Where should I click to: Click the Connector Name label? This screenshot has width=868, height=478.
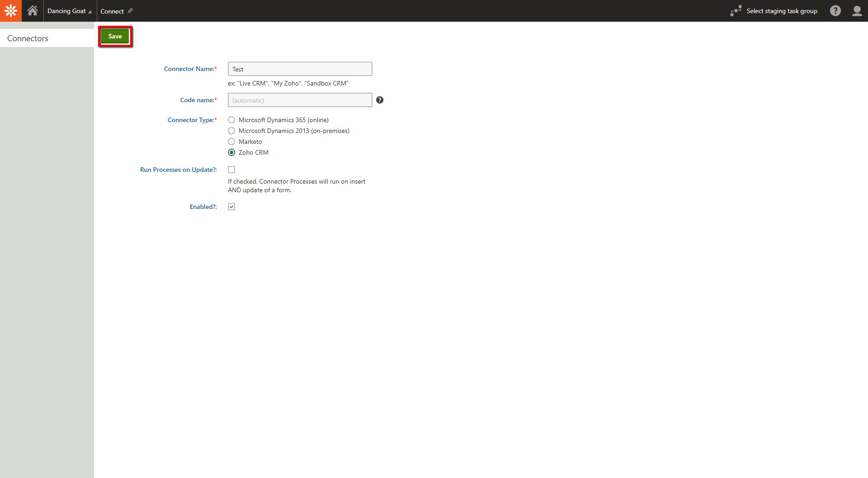tap(190, 69)
